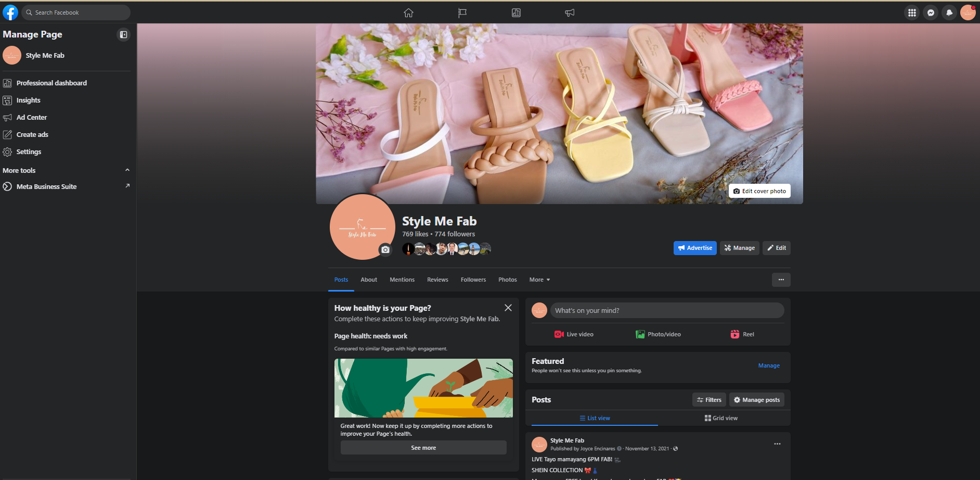The image size is (980, 480).
Task: Open the apps grid menu icon
Action: coord(912,12)
